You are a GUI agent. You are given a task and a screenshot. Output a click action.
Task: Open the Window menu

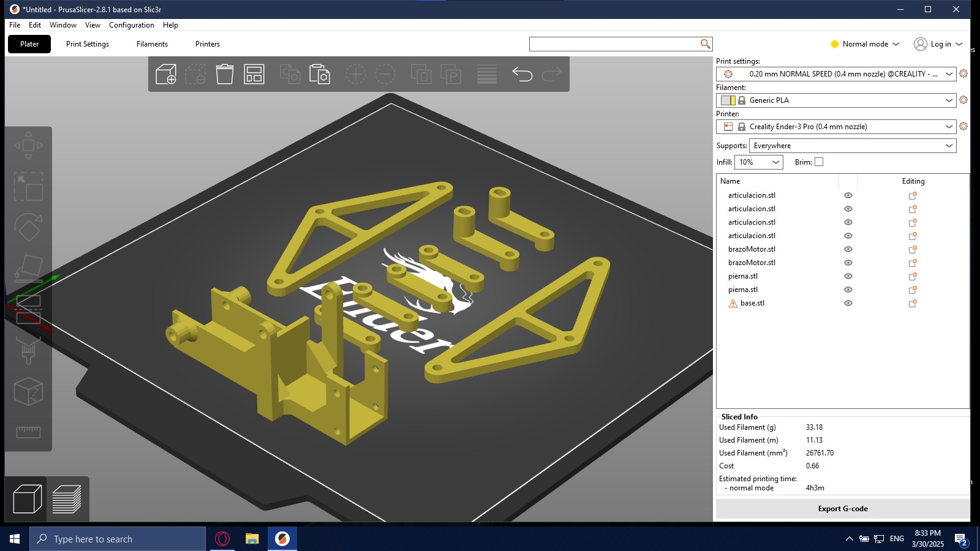(63, 25)
